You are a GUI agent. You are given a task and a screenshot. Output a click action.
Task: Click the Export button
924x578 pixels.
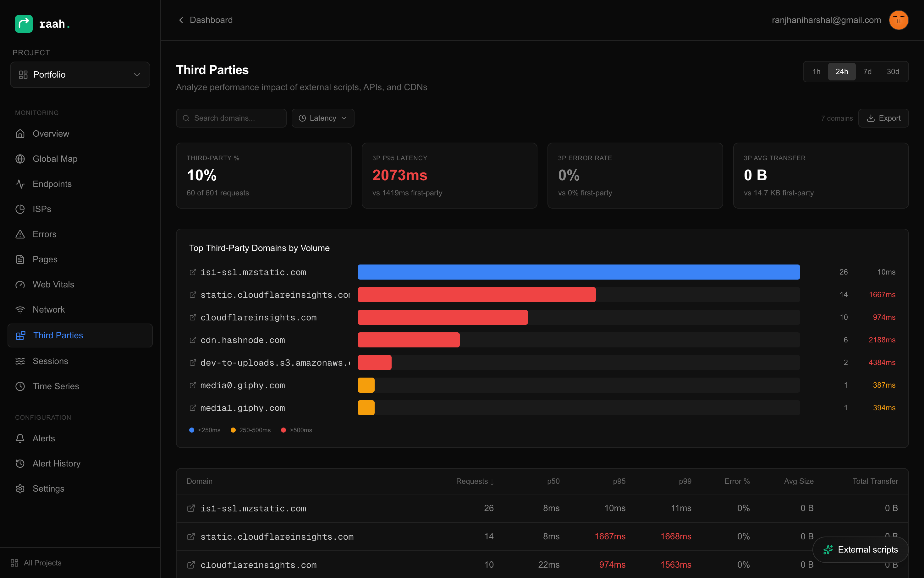coord(883,118)
